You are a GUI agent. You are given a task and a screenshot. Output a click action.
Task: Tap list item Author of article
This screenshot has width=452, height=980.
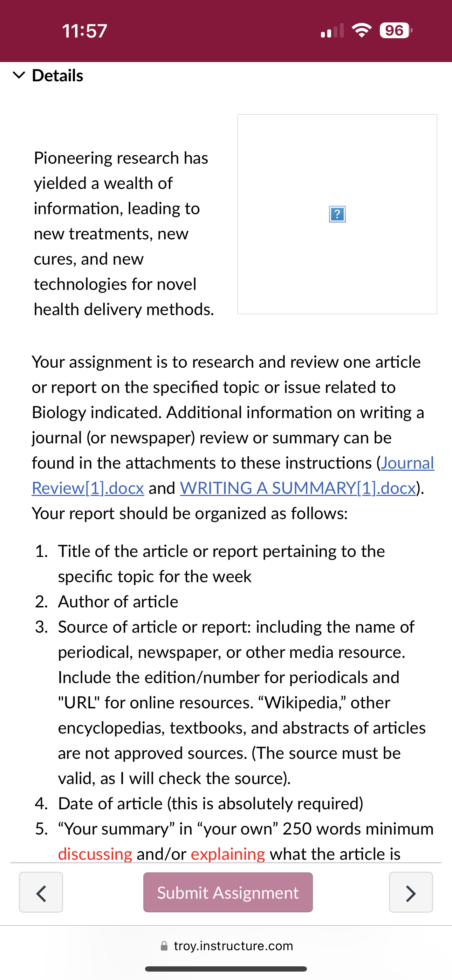[118, 601]
